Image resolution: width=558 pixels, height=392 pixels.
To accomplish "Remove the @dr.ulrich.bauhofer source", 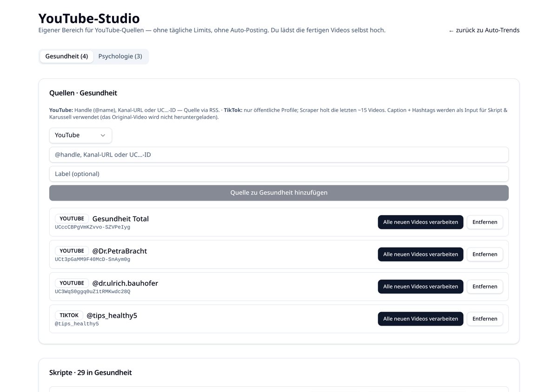I will (x=485, y=287).
